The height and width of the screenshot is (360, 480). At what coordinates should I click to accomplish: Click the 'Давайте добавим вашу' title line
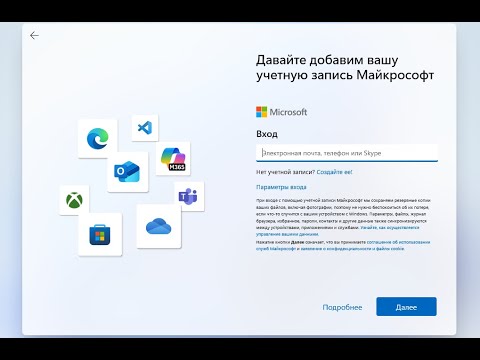click(x=327, y=60)
